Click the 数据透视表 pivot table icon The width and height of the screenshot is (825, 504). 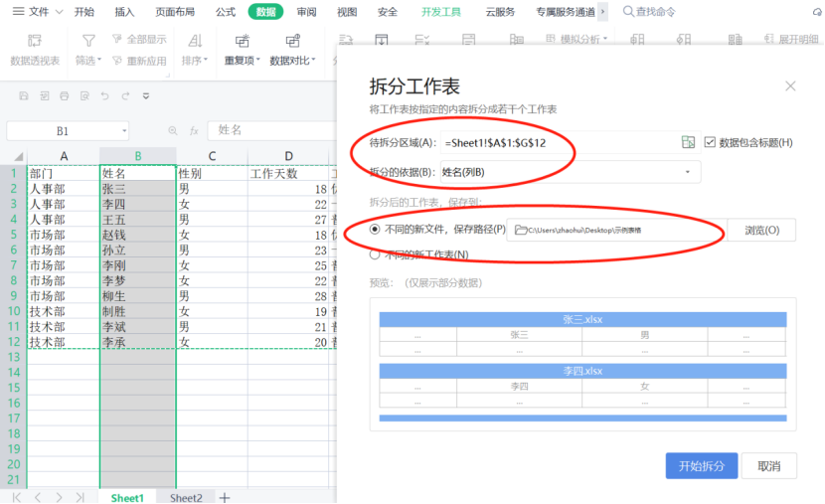tap(35, 41)
